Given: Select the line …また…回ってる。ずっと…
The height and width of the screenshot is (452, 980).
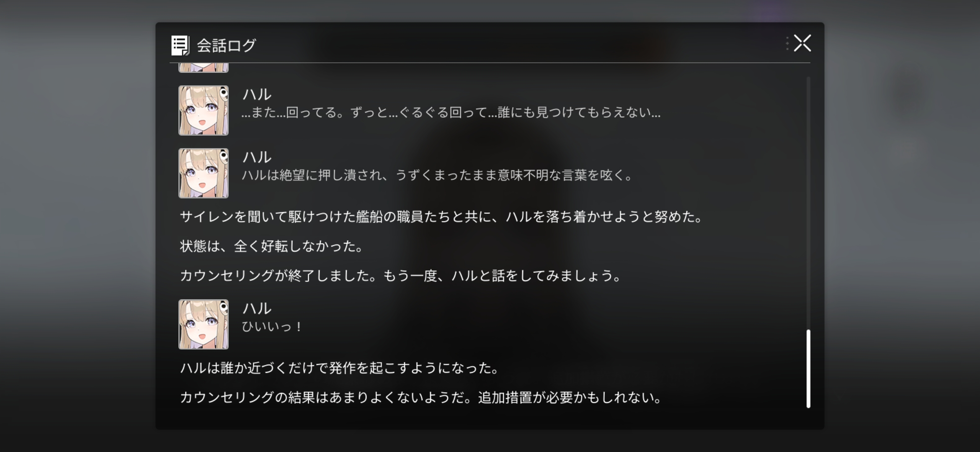Looking at the screenshot, I should point(451,113).
